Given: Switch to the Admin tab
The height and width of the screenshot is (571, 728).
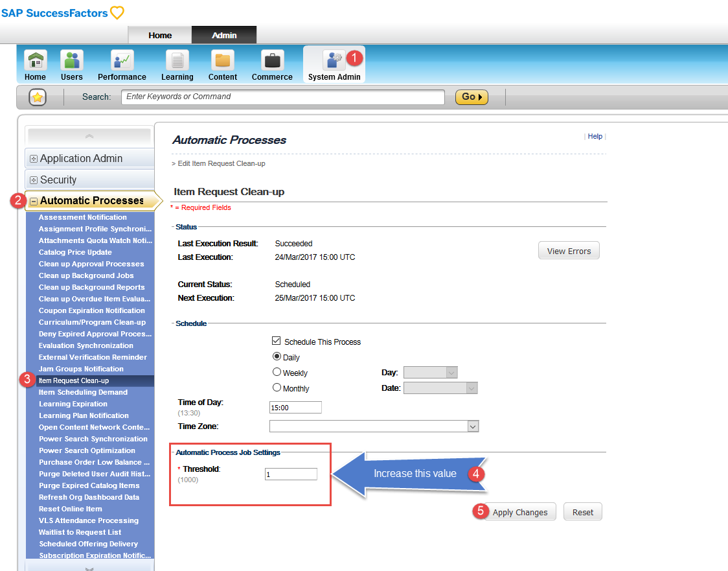Looking at the screenshot, I should click(x=224, y=35).
